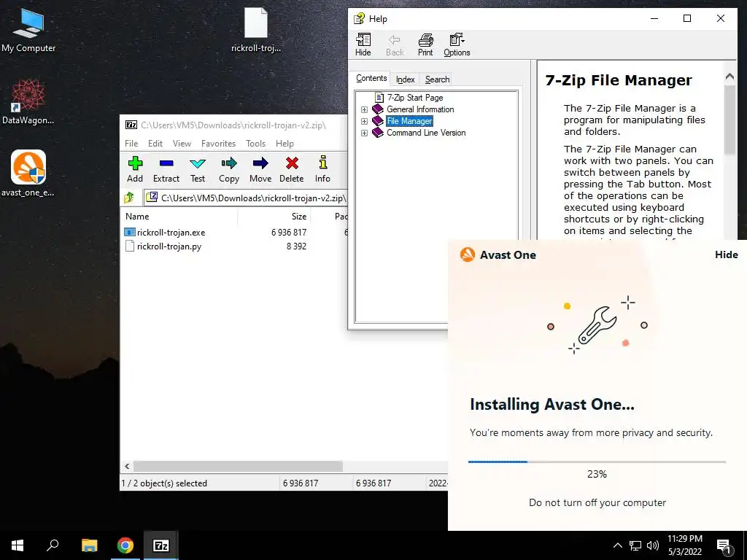Sort by the Name column header

179,216
